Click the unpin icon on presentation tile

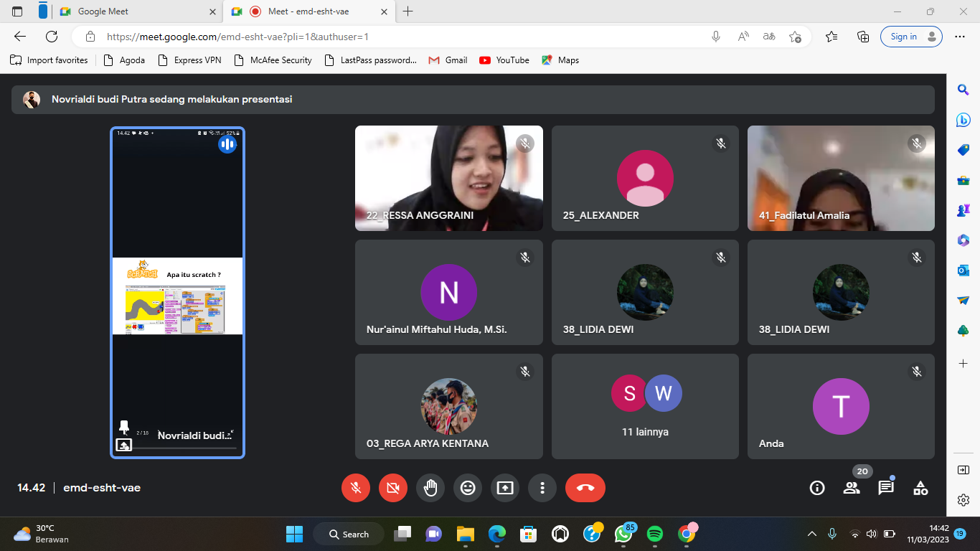[124, 428]
